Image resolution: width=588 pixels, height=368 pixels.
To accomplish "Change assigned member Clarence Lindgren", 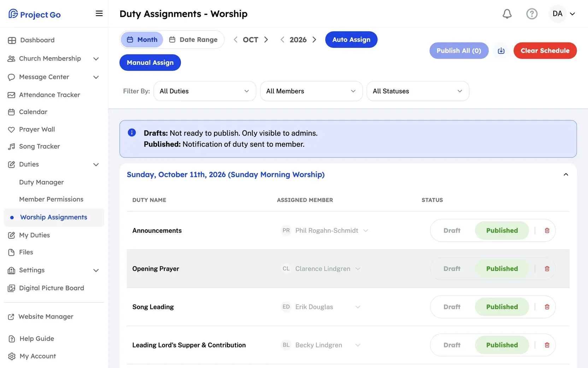I will (x=321, y=269).
